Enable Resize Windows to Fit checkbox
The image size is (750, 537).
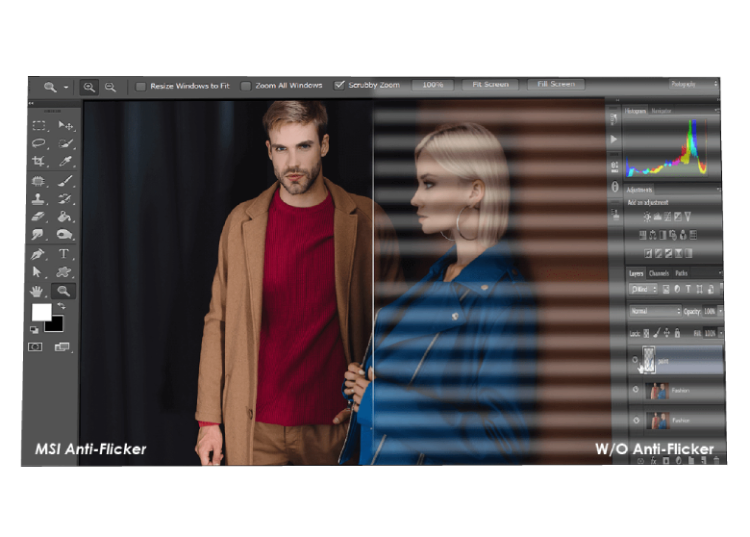click(x=141, y=87)
